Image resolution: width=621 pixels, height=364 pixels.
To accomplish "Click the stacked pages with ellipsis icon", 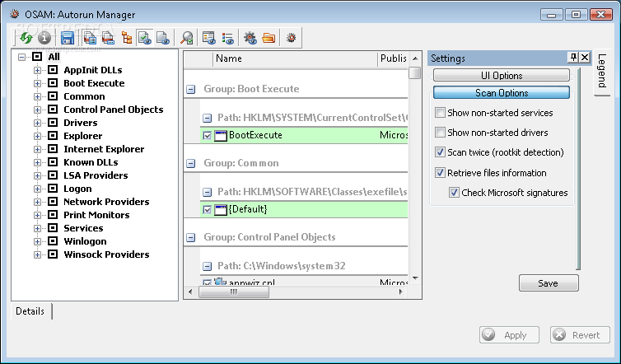I will [108, 38].
